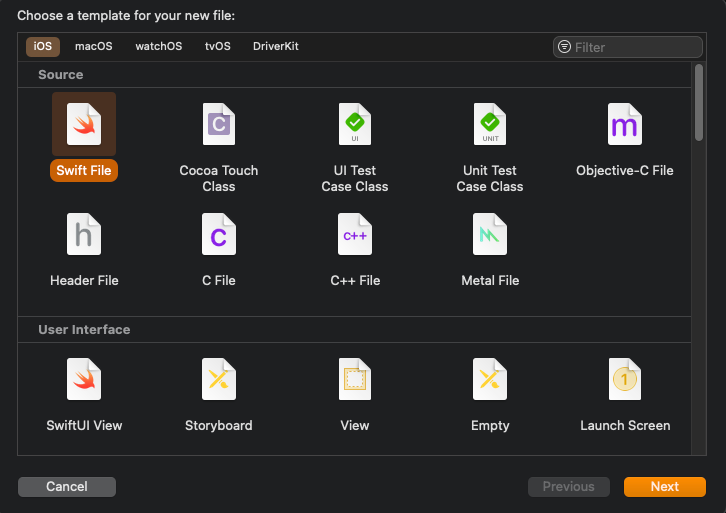Select the View template icon
The width and height of the screenshot is (726, 513).
pyautogui.click(x=355, y=379)
